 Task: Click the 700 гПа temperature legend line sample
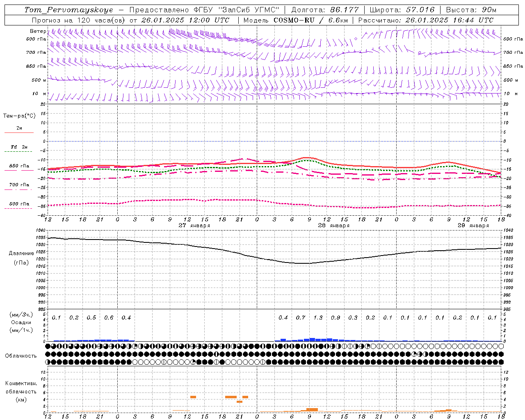[18, 189]
